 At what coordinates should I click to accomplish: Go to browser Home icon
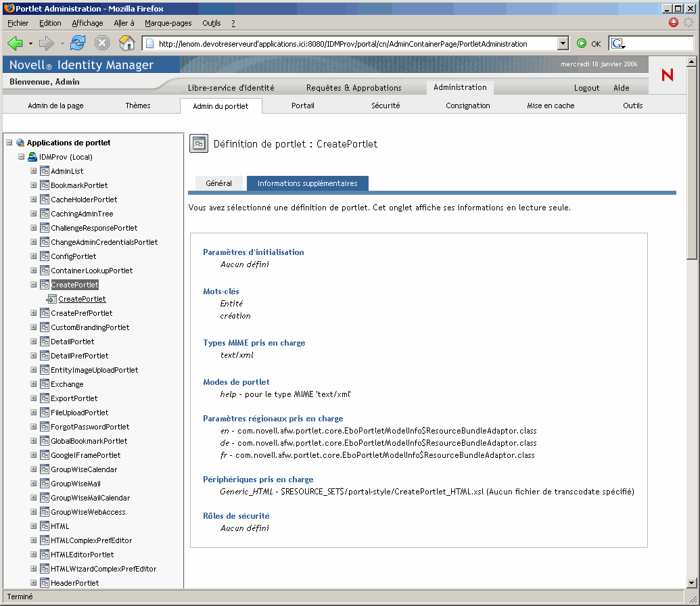(x=126, y=43)
